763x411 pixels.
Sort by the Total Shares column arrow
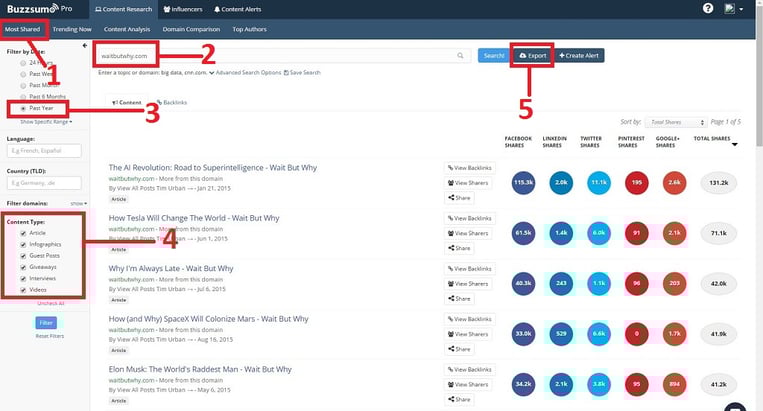[735, 144]
